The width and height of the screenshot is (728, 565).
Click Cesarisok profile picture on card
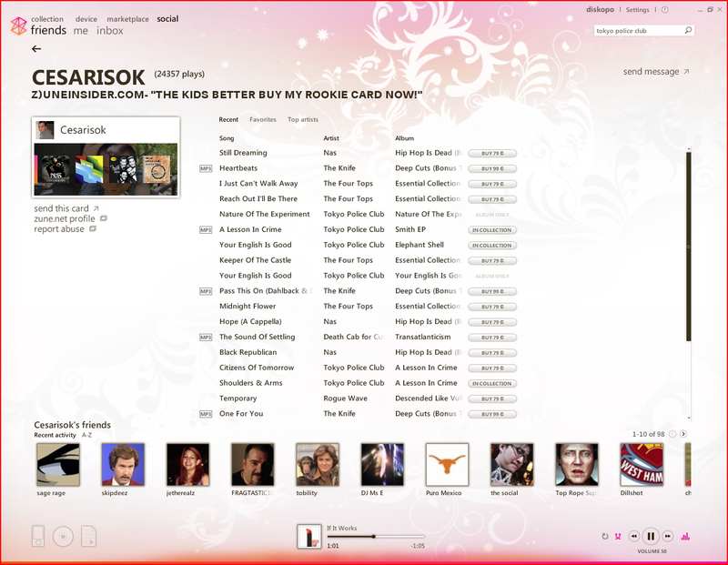[45, 130]
